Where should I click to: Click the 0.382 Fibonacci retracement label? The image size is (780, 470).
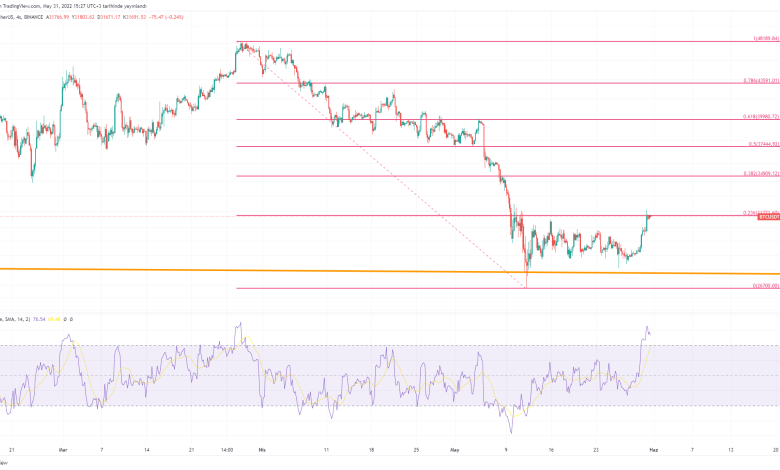(757, 173)
